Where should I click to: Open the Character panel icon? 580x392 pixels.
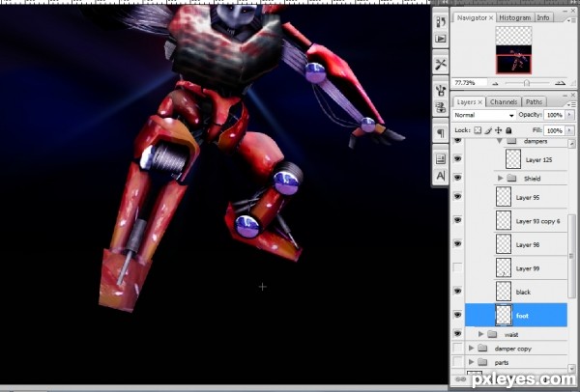click(x=440, y=176)
